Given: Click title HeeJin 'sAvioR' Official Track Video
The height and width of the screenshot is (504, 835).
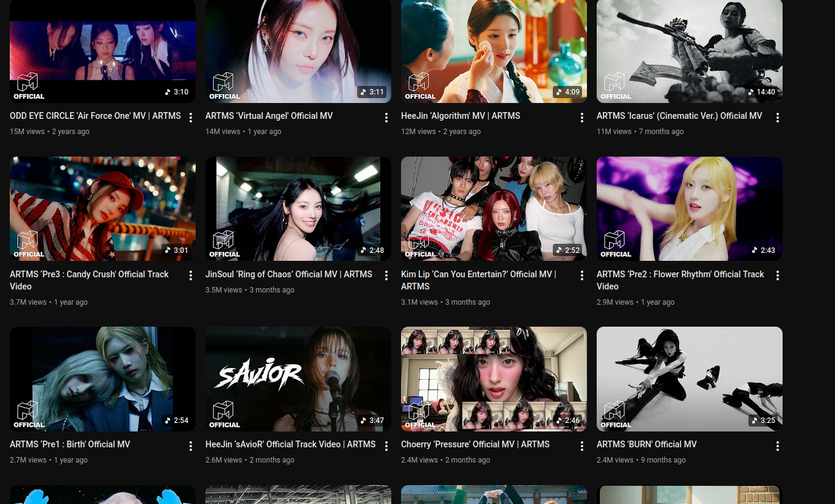Looking at the screenshot, I should pos(291,444).
